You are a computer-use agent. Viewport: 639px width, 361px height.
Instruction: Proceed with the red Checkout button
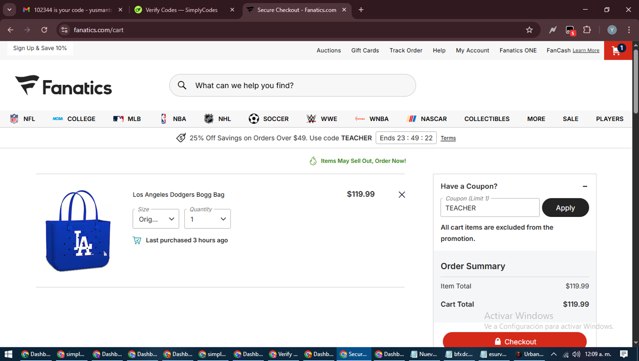[515, 341]
